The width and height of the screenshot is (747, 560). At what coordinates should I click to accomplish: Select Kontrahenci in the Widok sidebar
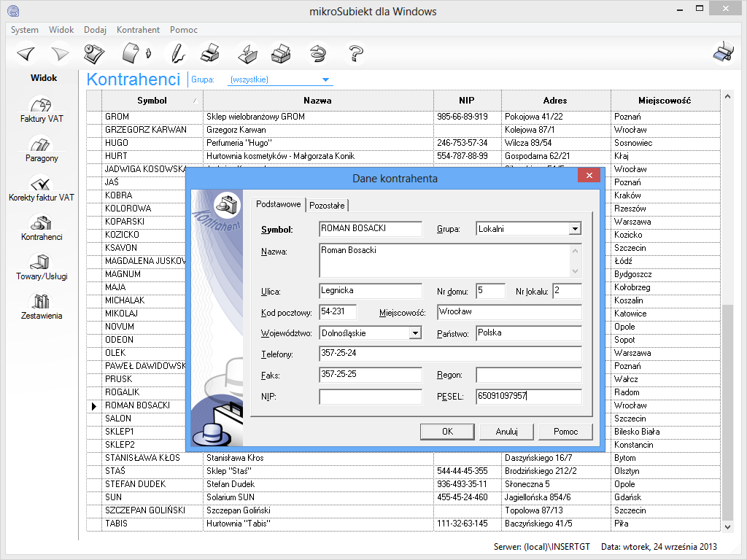pyautogui.click(x=42, y=228)
